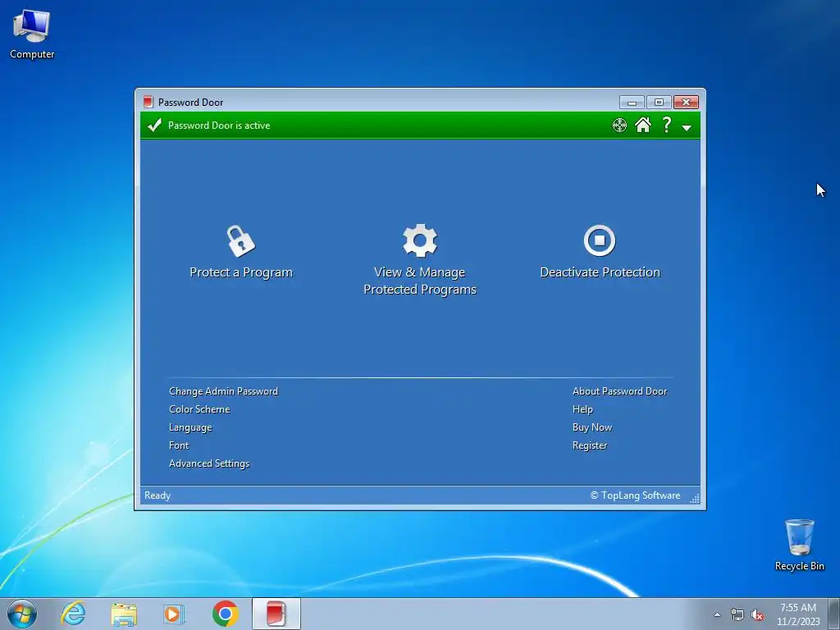Click the Deactivate Protection label
Screen dimensions: 840x630
click(x=600, y=272)
